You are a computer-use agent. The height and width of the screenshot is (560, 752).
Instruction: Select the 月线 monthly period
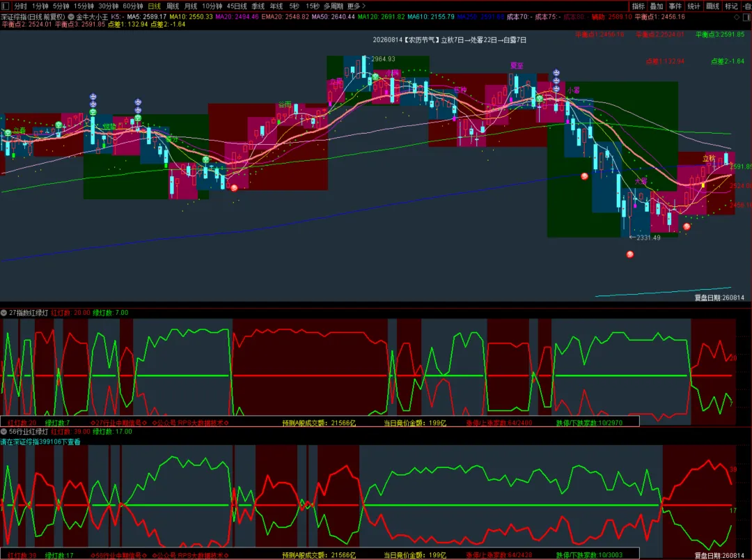[x=191, y=6]
